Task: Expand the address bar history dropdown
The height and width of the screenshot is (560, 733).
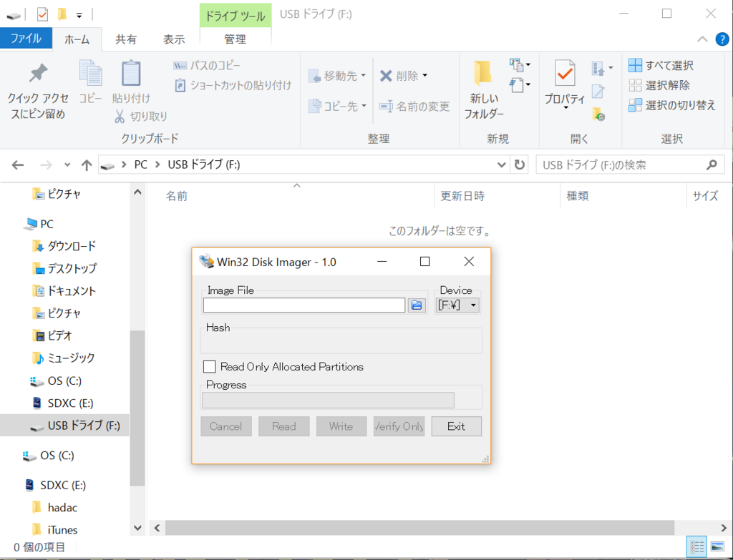Action: click(502, 165)
